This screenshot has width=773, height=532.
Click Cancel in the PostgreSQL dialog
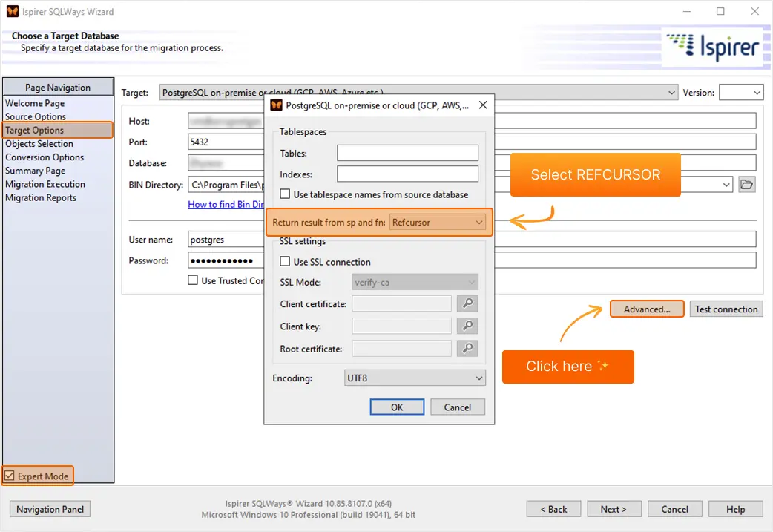(458, 407)
